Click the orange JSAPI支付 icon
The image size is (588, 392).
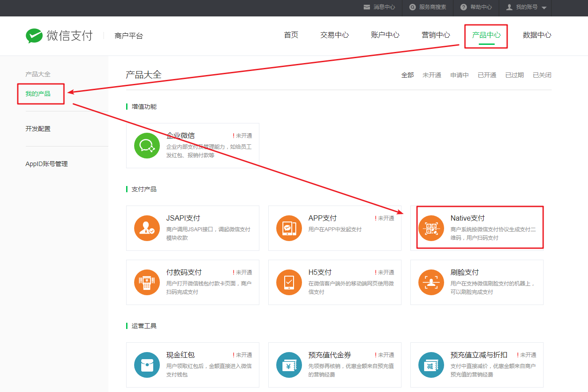[147, 228]
